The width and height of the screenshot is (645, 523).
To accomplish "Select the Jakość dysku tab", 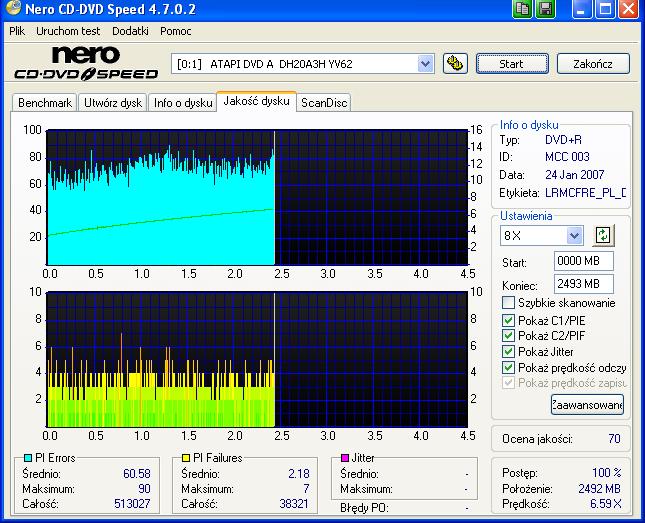I will point(256,101).
